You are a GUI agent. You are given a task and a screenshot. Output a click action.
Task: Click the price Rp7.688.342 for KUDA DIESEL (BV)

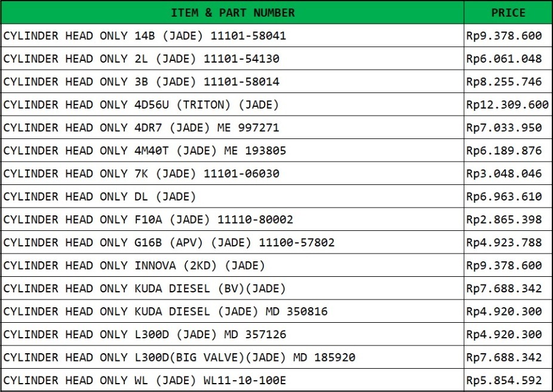point(508,288)
